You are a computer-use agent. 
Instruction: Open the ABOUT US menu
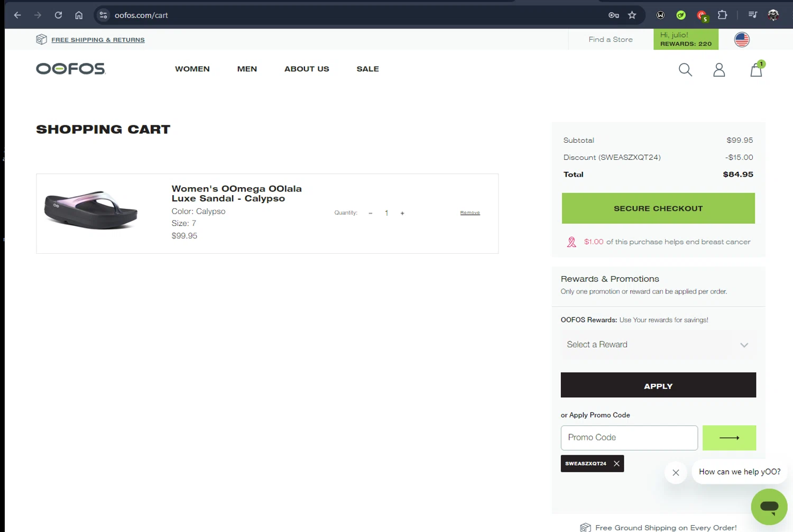tap(307, 69)
